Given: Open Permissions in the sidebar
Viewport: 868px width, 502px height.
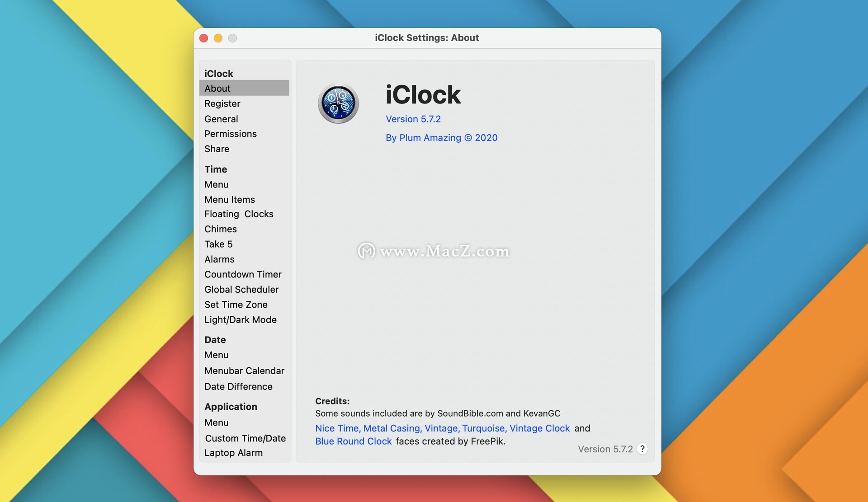Looking at the screenshot, I should click(x=230, y=134).
